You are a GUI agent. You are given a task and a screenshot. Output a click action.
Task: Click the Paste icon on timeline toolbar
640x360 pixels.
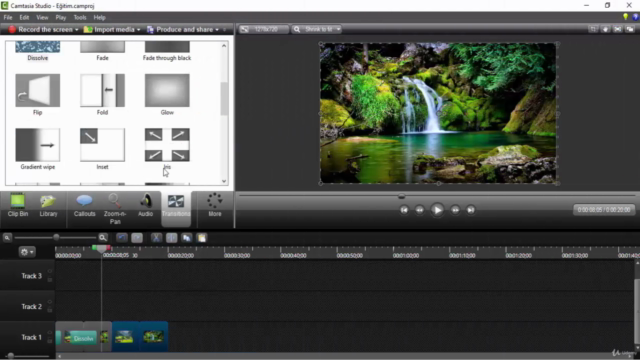202,238
